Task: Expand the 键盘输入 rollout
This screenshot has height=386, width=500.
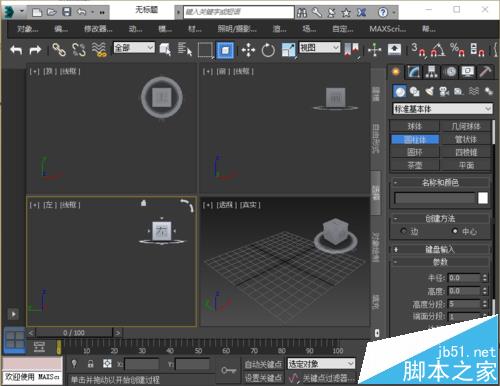Action: pyautogui.click(x=440, y=249)
